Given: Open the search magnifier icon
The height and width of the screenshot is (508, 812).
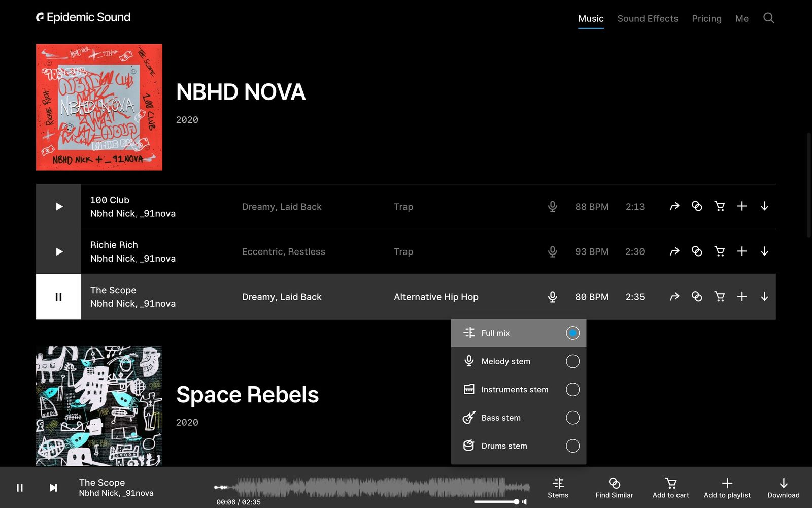Looking at the screenshot, I should coord(768,18).
